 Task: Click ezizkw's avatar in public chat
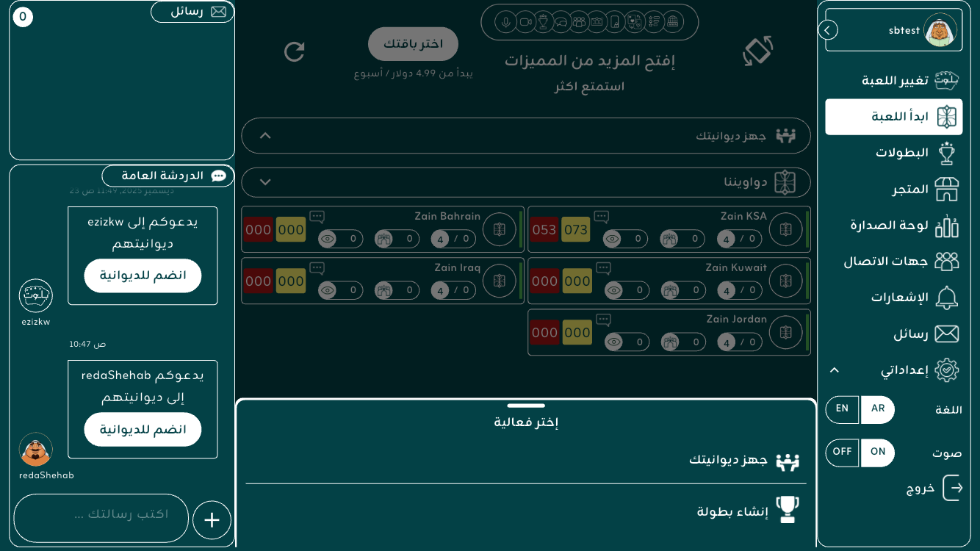(x=35, y=295)
